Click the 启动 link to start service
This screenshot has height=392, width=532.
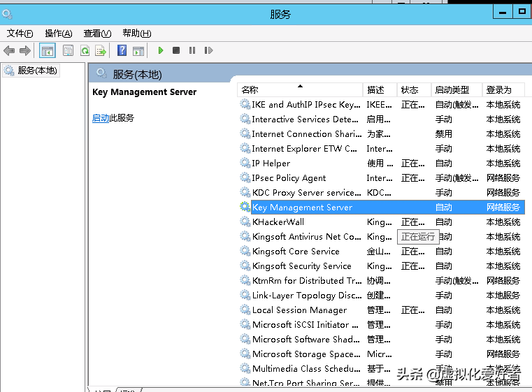pyautogui.click(x=101, y=118)
